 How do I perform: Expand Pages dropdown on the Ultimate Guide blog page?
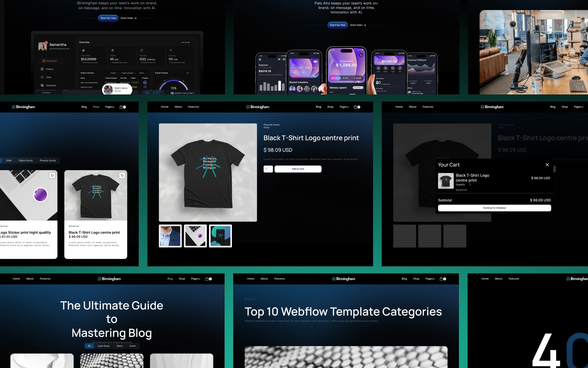tap(196, 279)
